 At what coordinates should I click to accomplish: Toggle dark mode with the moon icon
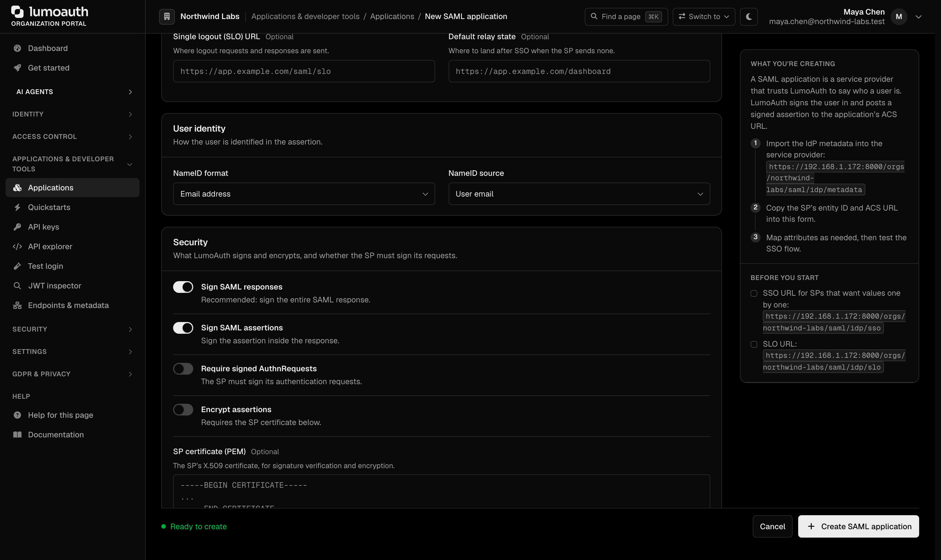pyautogui.click(x=749, y=17)
